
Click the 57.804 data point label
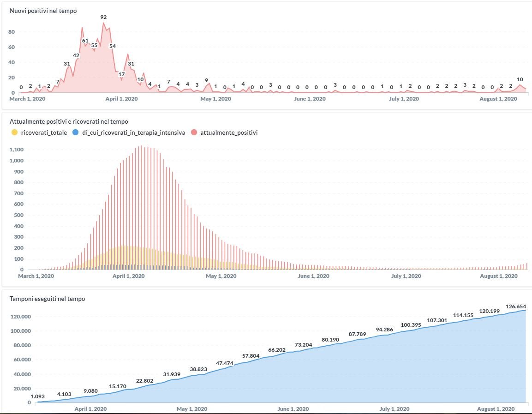point(251,356)
